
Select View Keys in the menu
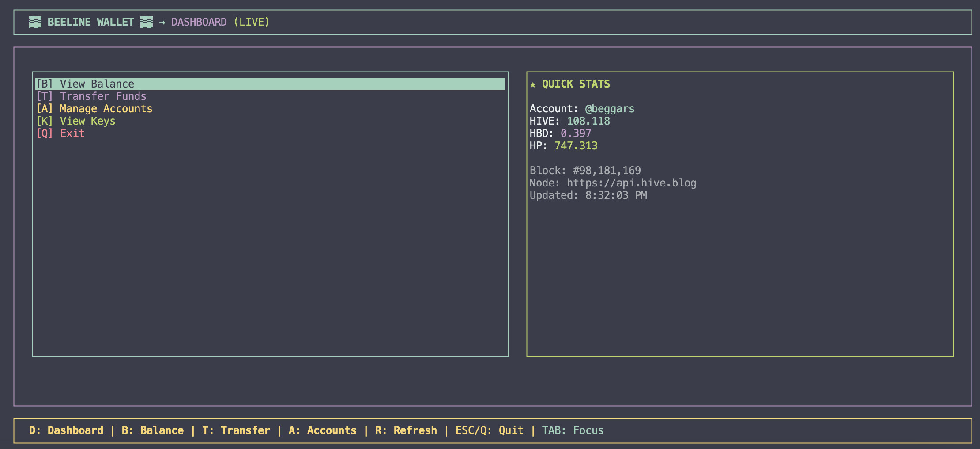76,121
